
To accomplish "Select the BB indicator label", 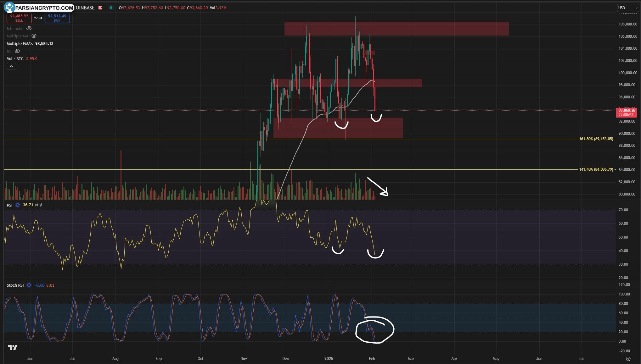I will coord(9,51).
